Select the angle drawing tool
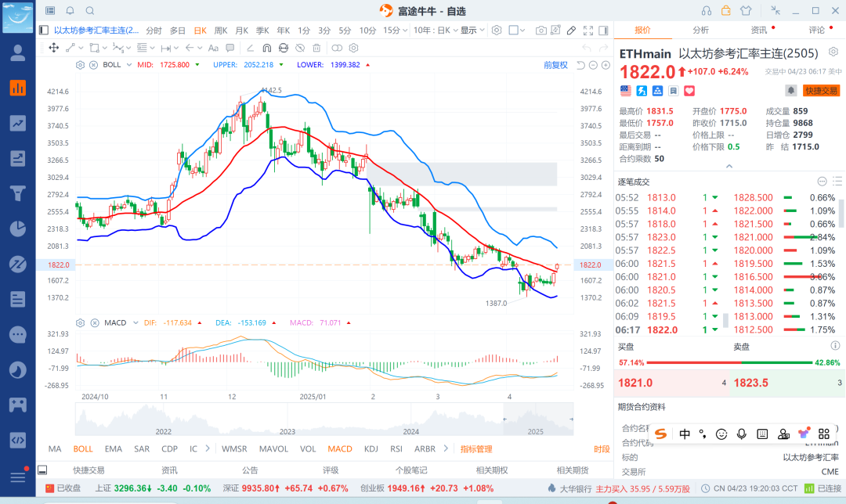This screenshot has height=504, width=846. [250, 48]
